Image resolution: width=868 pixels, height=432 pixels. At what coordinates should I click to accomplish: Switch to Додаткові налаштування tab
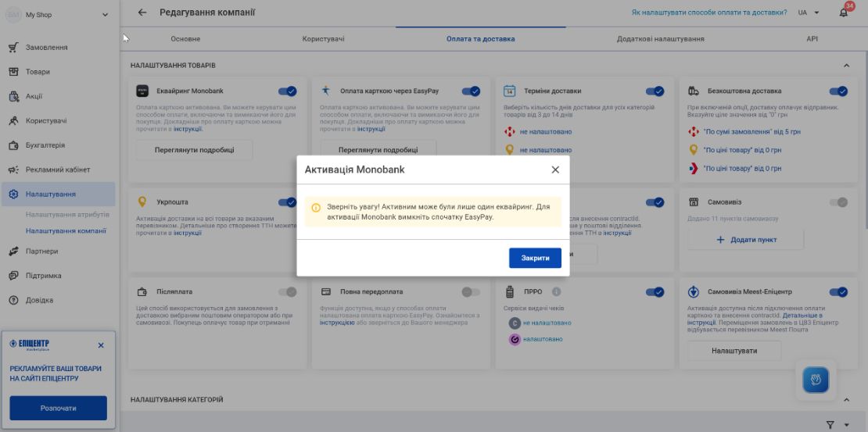point(661,39)
